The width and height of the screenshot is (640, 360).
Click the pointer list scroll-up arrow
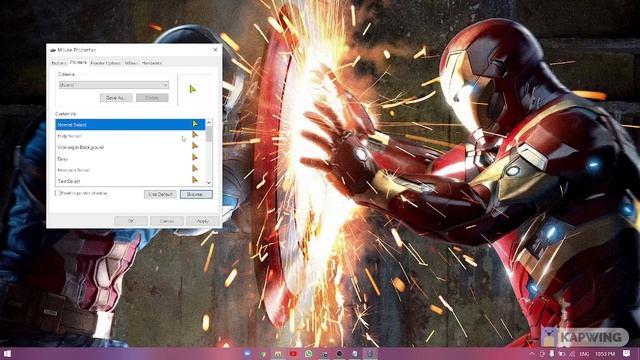[x=209, y=122]
